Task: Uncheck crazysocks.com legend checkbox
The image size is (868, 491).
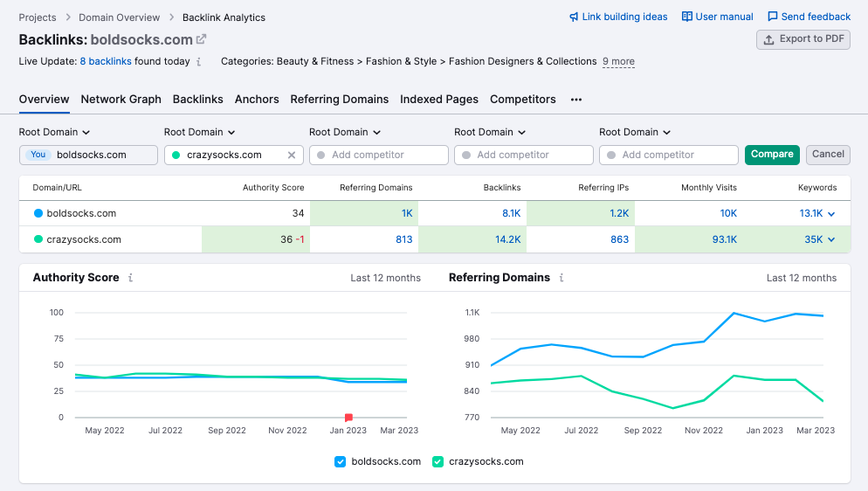Action: [437, 461]
